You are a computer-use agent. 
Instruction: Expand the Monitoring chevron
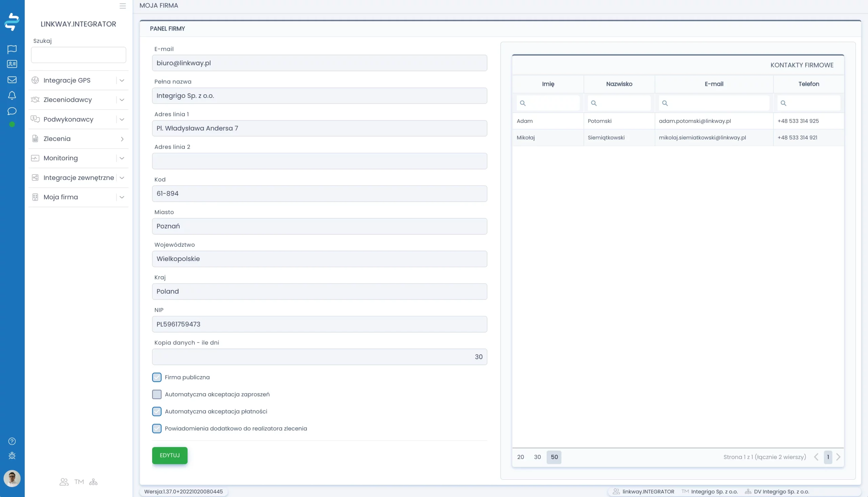pos(122,158)
